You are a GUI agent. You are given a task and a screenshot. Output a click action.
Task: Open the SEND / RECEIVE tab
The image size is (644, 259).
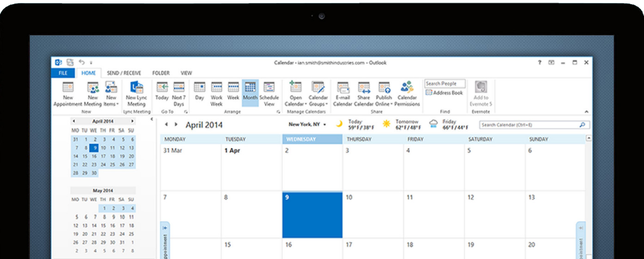tap(124, 73)
